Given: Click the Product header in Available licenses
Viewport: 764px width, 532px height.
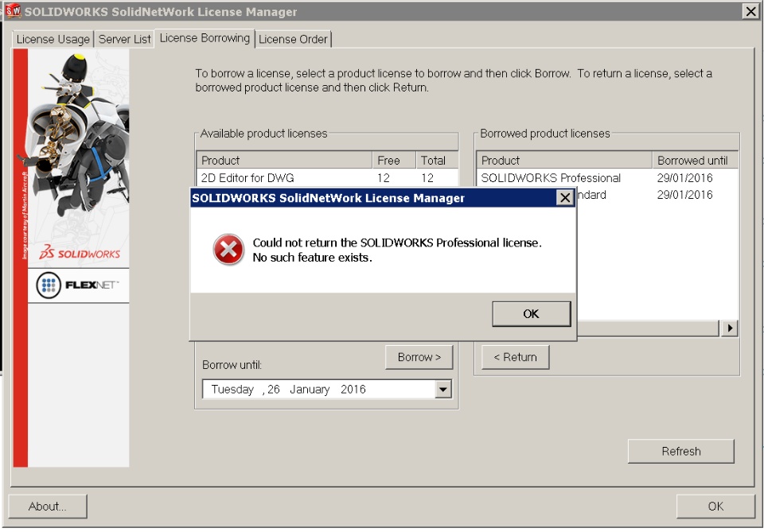Looking at the screenshot, I should pos(285,160).
